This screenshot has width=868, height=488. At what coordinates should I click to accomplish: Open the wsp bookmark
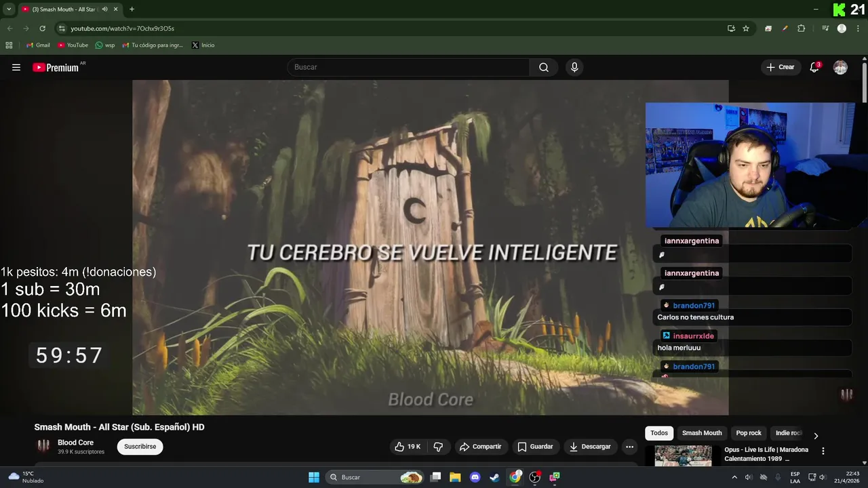pyautogui.click(x=105, y=45)
